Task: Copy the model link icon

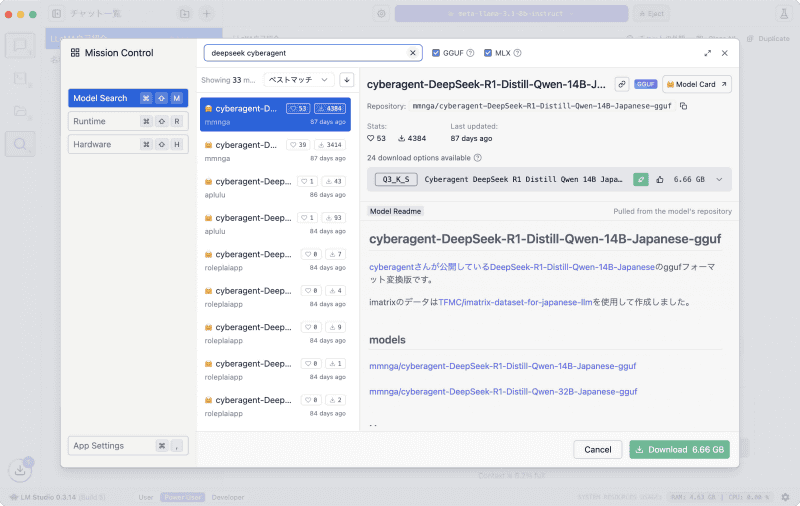Action: (621, 84)
